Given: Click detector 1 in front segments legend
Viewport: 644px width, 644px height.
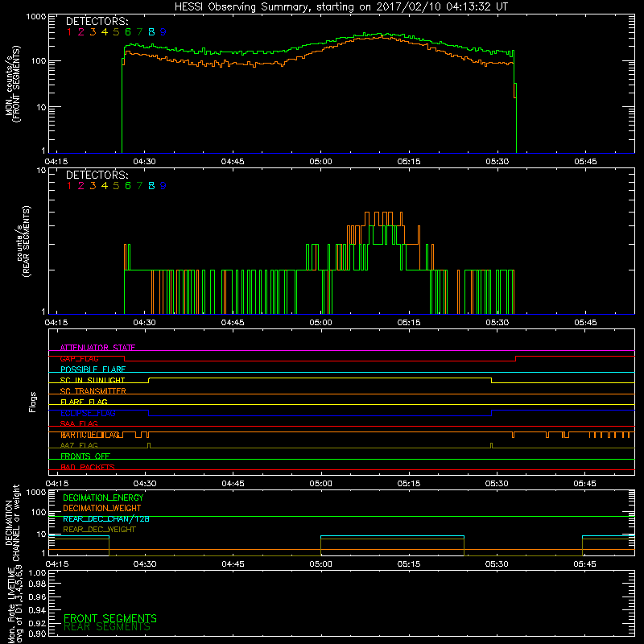Looking at the screenshot, I should [69, 32].
